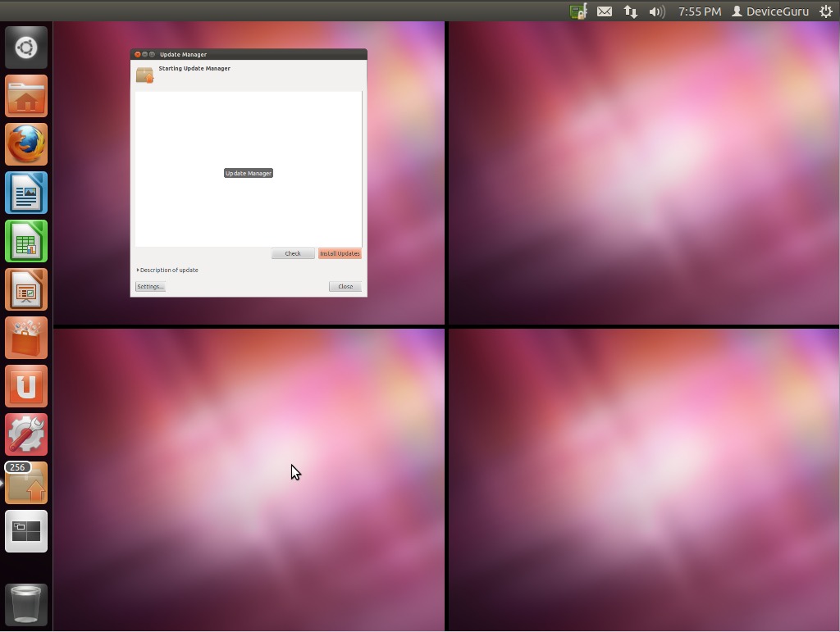The height and width of the screenshot is (632, 840).
Task: Click the Install Updates button
Action: coord(340,253)
